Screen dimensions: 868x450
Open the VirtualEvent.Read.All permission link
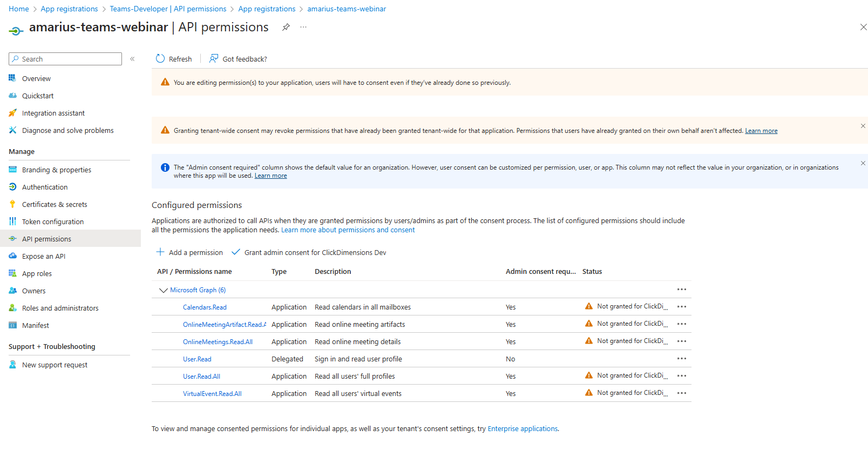(x=212, y=393)
